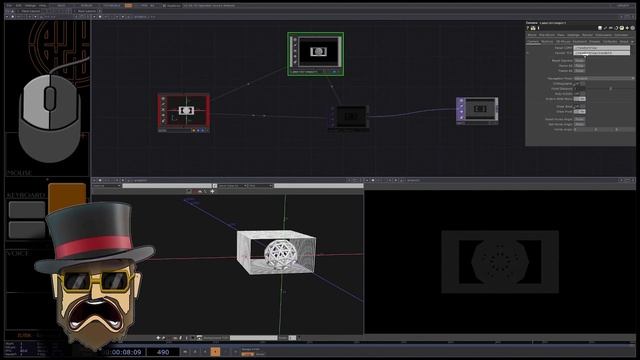This screenshot has height=360, width=640.
Task: Select the dark render node in the middle
Action: [349, 118]
